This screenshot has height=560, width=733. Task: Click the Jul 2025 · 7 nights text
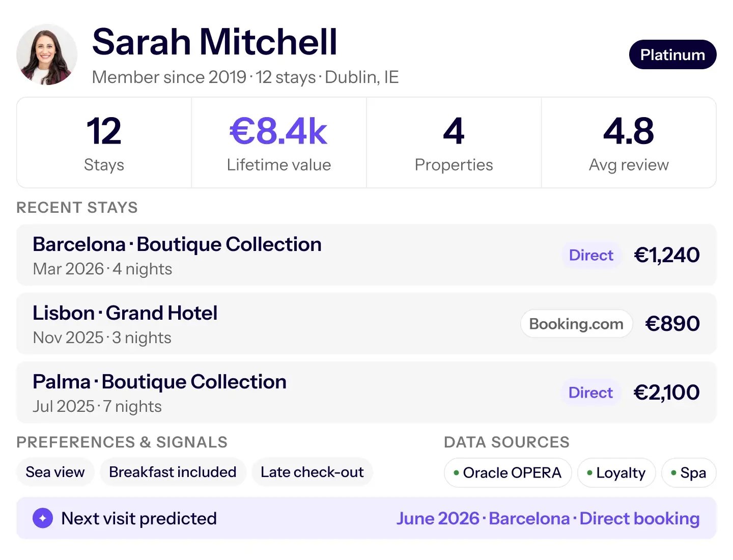coord(97,406)
